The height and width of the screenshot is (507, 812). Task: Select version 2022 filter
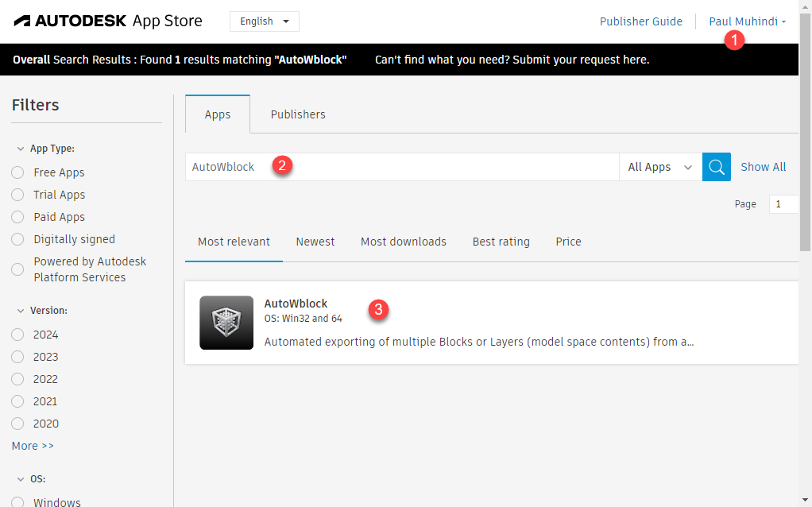(17, 379)
